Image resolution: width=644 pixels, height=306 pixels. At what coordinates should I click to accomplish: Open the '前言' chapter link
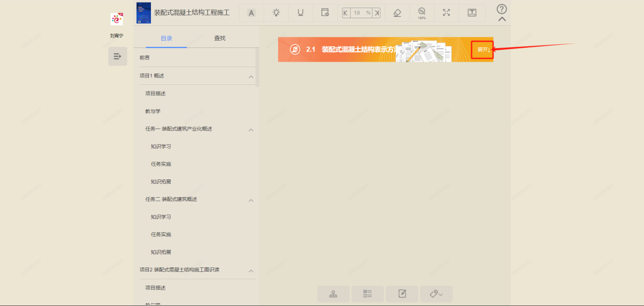tap(145, 58)
